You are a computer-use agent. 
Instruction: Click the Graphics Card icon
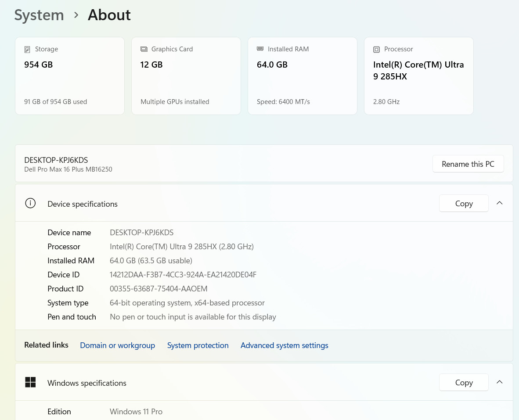click(x=144, y=49)
